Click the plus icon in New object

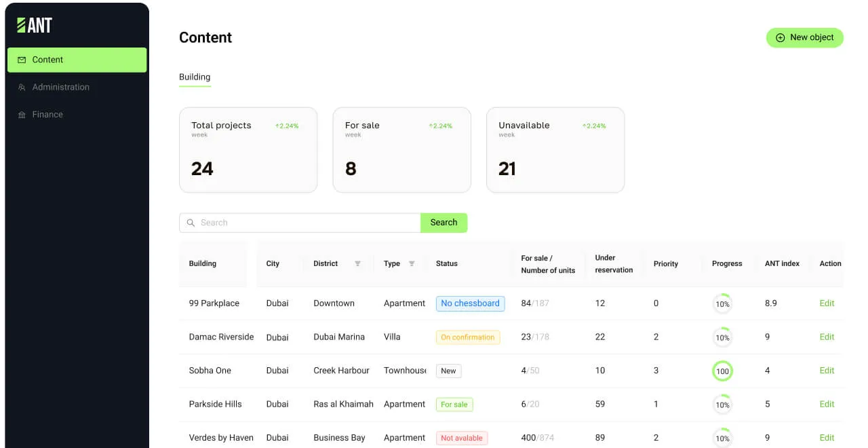(780, 38)
